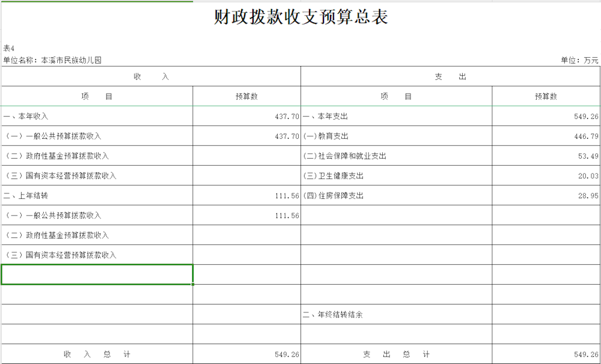Select the 单位：万元 label
601x364 pixels.
[579, 60]
